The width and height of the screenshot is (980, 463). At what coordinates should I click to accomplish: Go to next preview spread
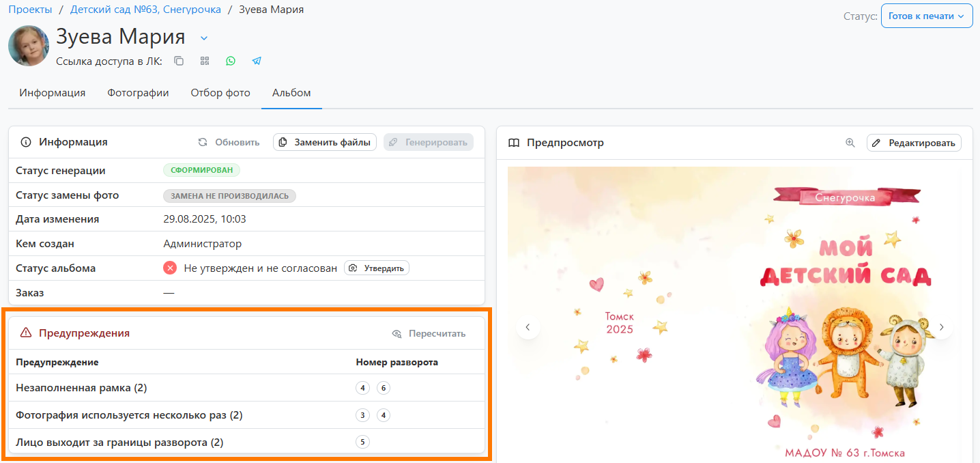[941, 327]
